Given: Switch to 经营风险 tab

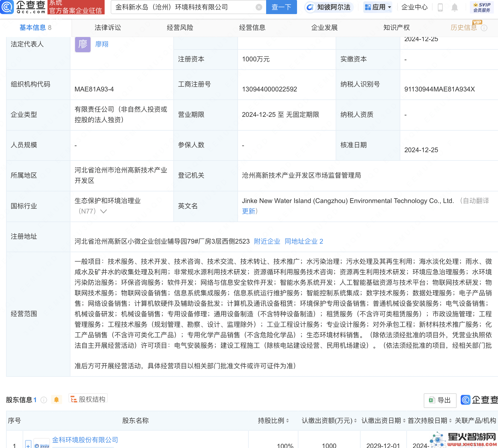Looking at the screenshot, I should click(180, 28).
